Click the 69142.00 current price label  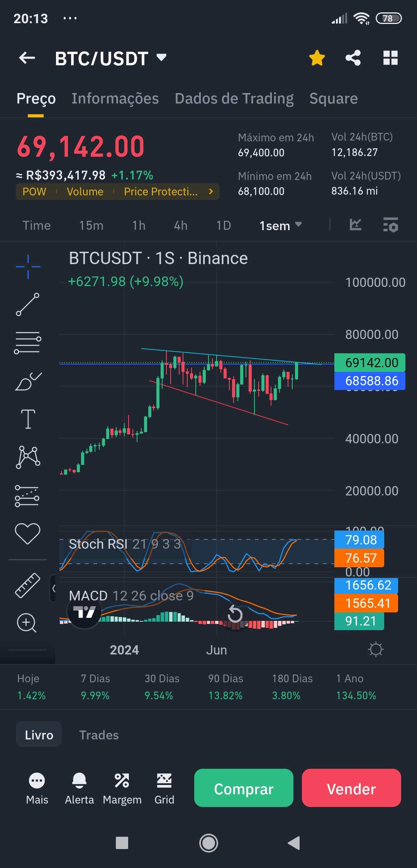pos(370,363)
